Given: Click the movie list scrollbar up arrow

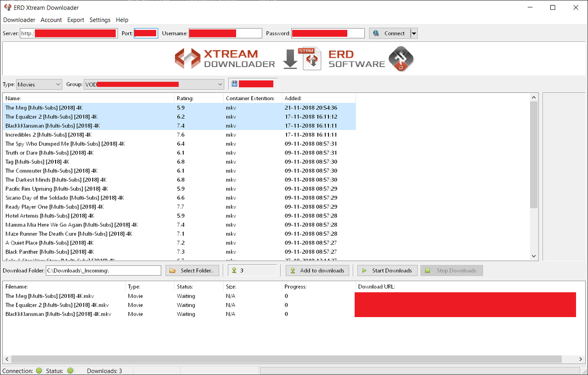Looking at the screenshot, I should pyautogui.click(x=534, y=97).
